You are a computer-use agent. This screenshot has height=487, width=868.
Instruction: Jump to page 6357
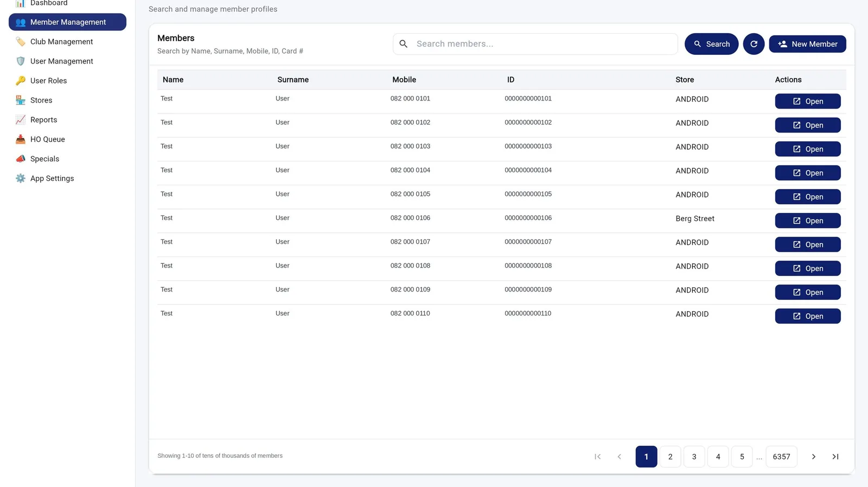click(781, 457)
